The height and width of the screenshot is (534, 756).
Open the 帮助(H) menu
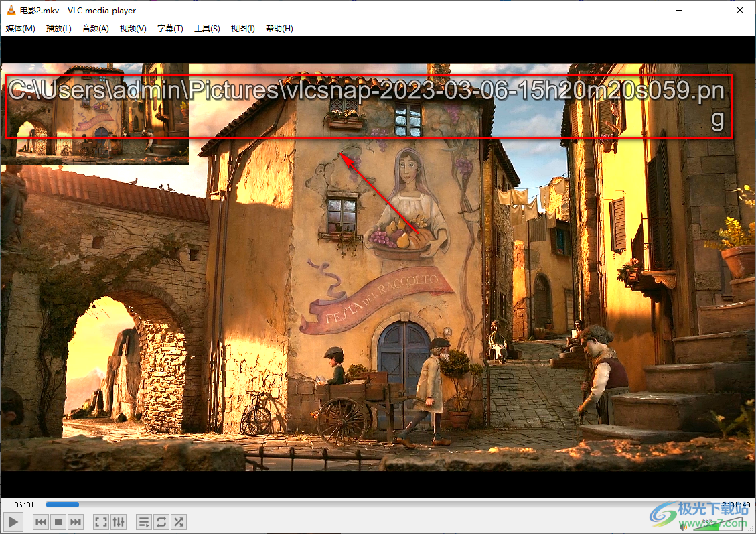[x=279, y=29]
